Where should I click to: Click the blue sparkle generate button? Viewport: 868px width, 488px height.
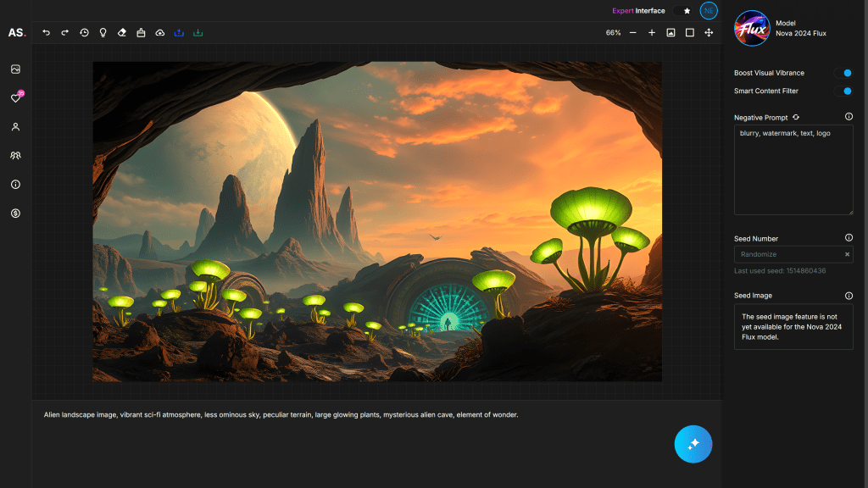coord(693,444)
